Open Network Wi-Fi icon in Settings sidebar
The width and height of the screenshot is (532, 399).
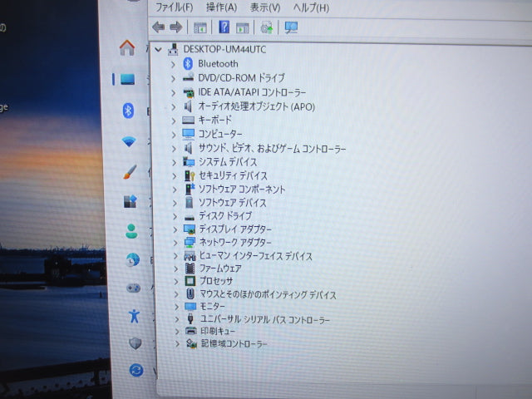tap(129, 141)
